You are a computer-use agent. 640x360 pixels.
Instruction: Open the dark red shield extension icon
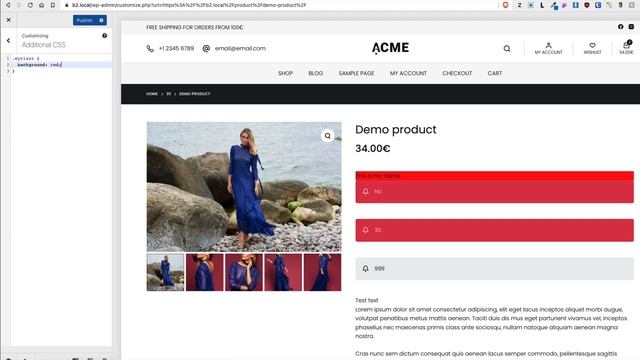click(587, 5)
